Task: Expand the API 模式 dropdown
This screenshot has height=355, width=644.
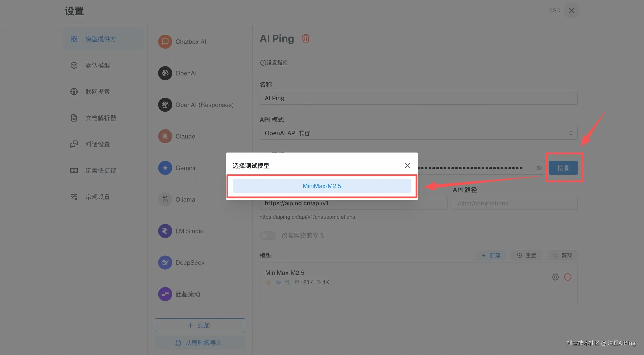Action: point(418,133)
